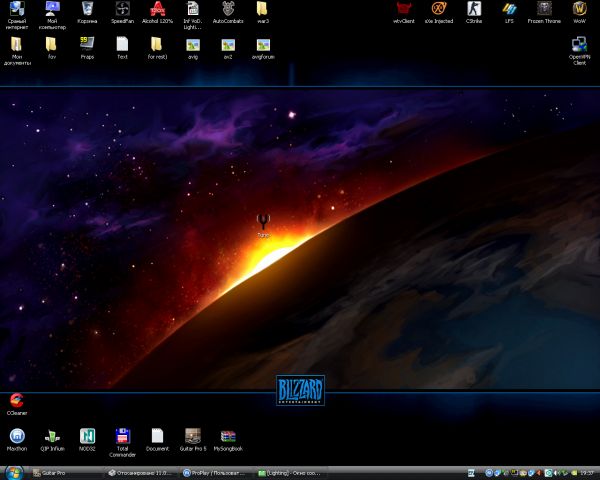Launch the WoW shortcut

pos(580,12)
